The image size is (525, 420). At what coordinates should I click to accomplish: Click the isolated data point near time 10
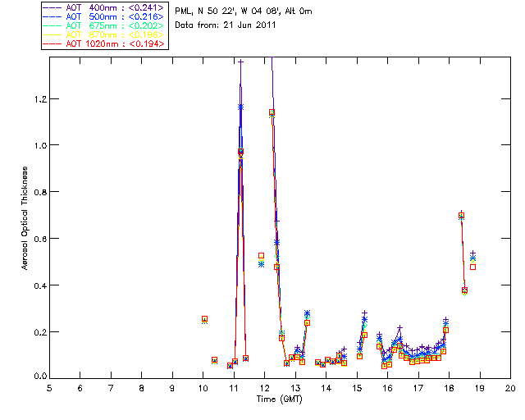[x=204, y=319]
